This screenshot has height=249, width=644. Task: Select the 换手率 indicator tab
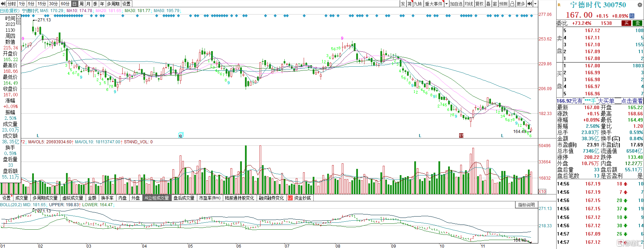coord(107,198)
